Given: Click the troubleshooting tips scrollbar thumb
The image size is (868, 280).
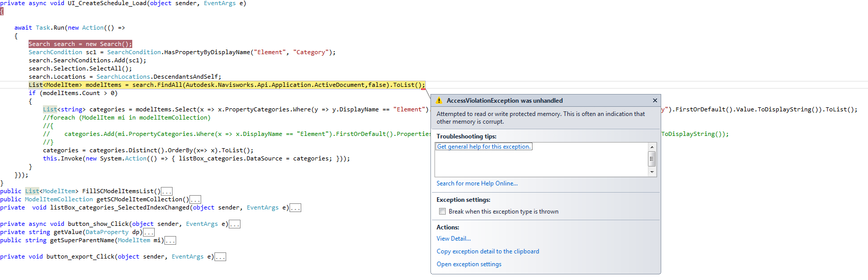Looking at the screenshot, I should [x=652, y=159].
